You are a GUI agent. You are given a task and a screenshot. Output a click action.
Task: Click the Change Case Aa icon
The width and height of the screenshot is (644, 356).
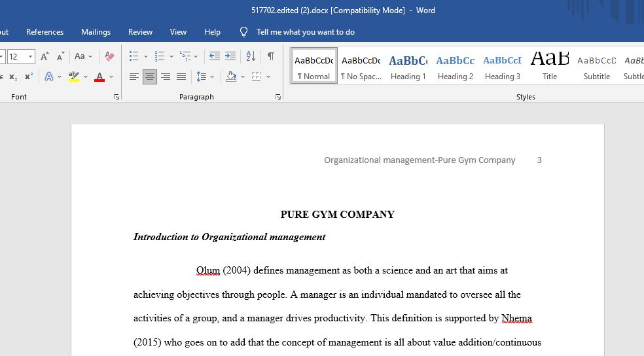80,56
